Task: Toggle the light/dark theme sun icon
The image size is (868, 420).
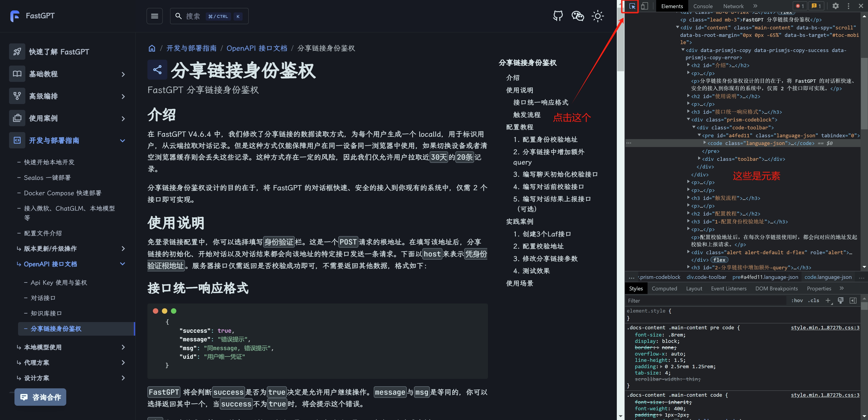Action: click(597, 16)
